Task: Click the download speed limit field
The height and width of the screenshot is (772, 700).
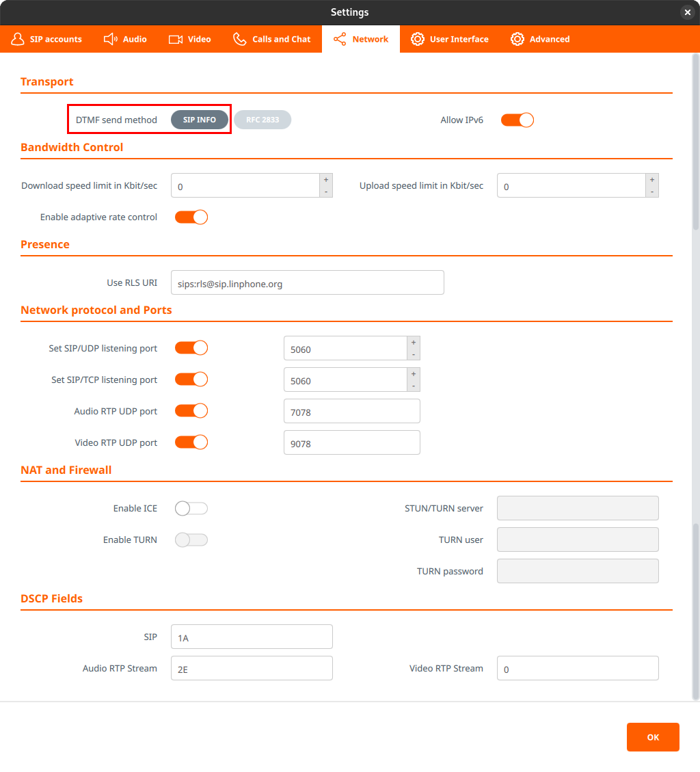Action: [x=245, y=185]
